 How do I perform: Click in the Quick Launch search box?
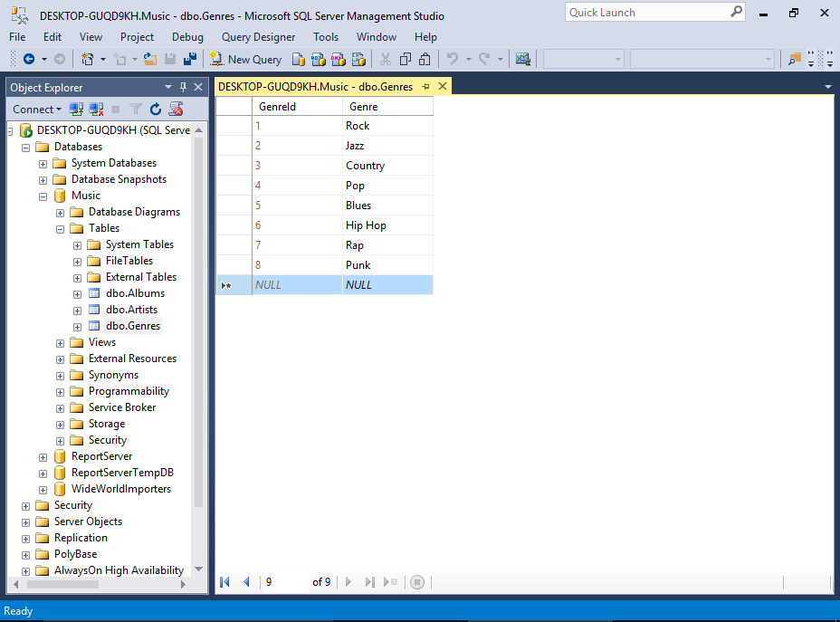click(x=646, y=13)
